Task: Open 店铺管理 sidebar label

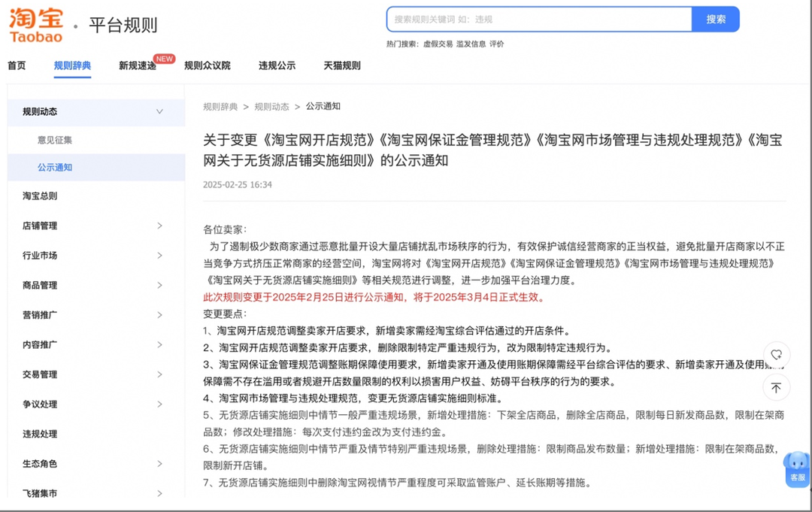Action: click(40, 226)
